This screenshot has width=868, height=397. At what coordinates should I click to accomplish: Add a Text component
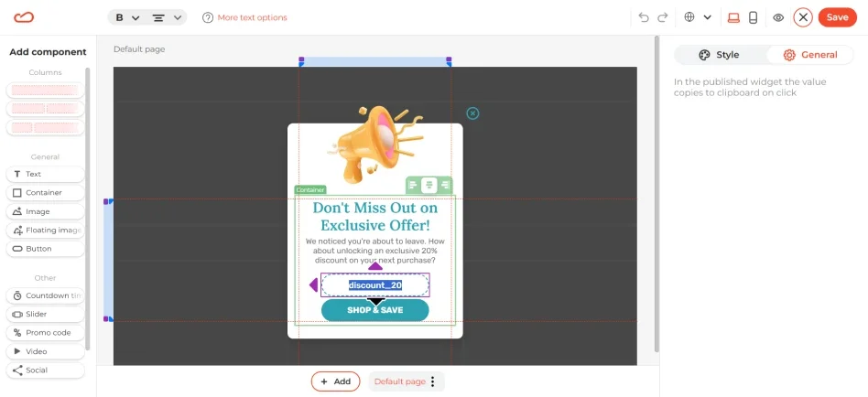(x=45, y=174)
